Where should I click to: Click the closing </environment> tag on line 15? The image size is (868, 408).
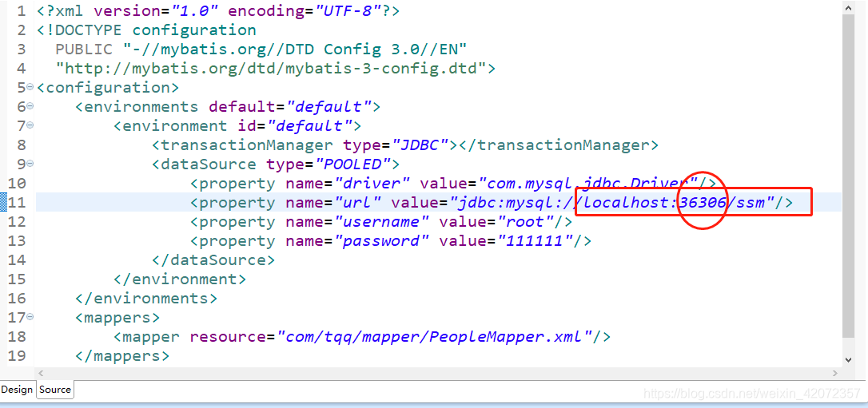click(x=180, y=279)
